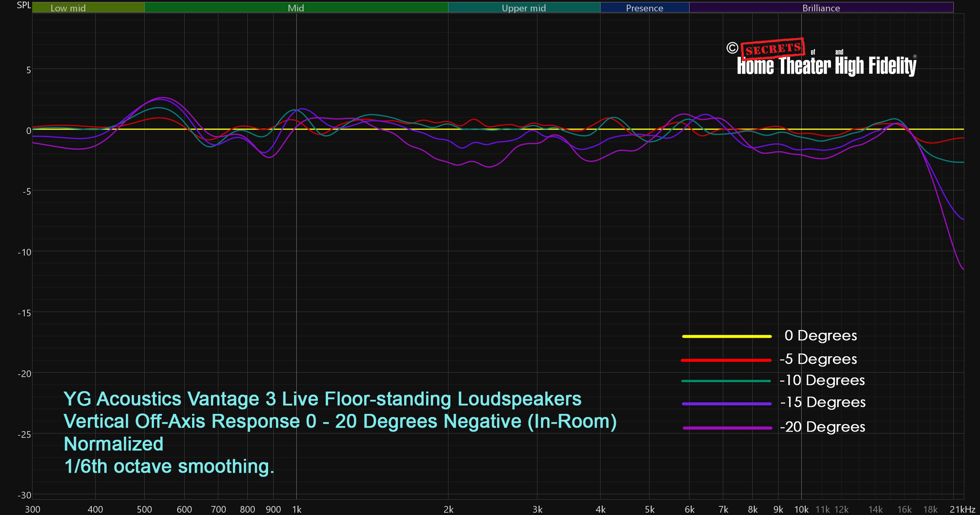Click the -20 Degrees legend label
This screenshot has width=980, height=515.
pos(822,427)
